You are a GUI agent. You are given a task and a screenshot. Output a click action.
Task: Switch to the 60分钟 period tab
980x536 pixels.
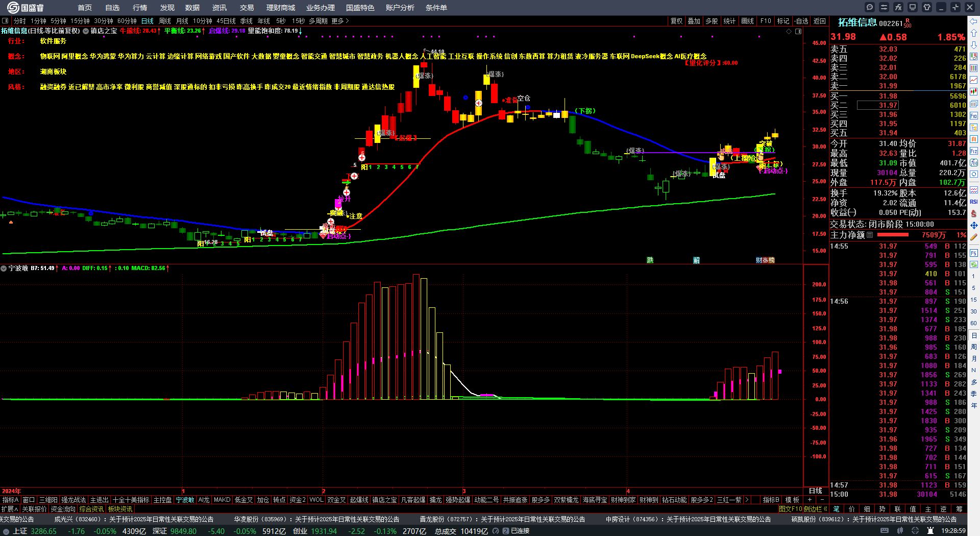(127, 21)
